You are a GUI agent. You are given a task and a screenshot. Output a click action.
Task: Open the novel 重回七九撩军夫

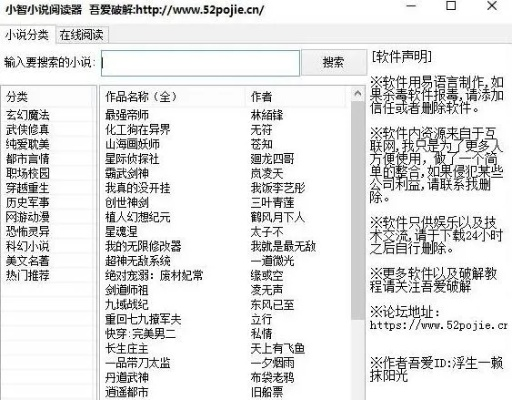pyautogui.click(x=143, y=319)
